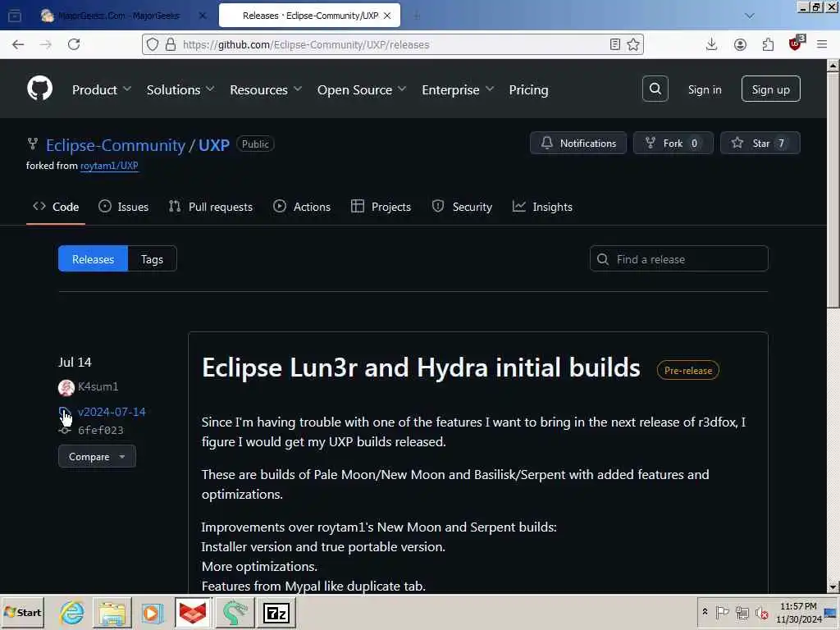Star the repository with Star button
This screenshot has height=630, width=840.
[x=760, y=143]
